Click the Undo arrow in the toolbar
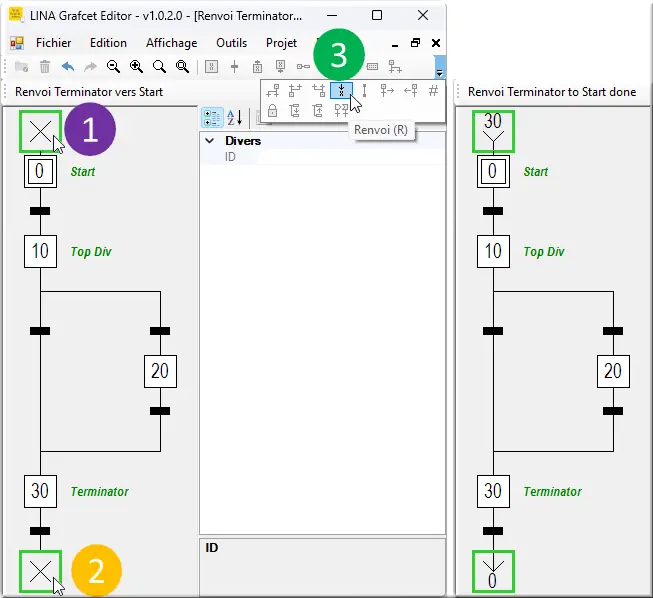Viewport: 653px width, 598px height. [x=68, y=67]
